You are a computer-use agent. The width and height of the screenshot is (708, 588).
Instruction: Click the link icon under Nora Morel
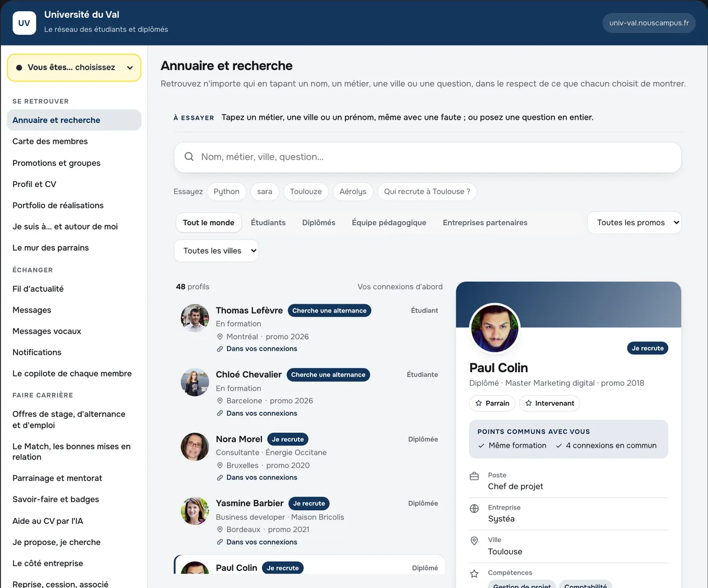click(x=220, y=478)
